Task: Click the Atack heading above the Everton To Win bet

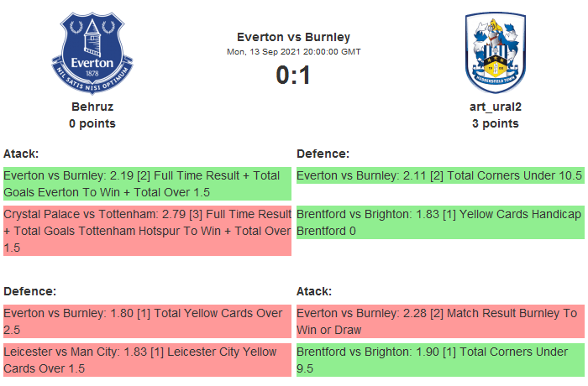Action: tap(22, 154)
